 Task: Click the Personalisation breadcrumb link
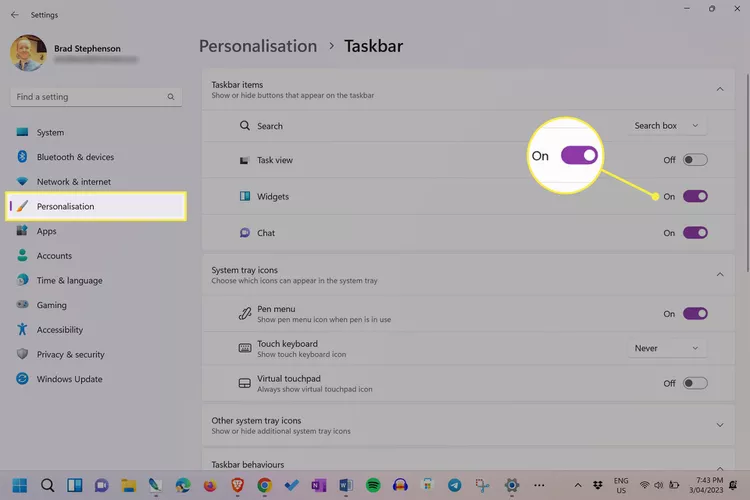pos(258,46)
